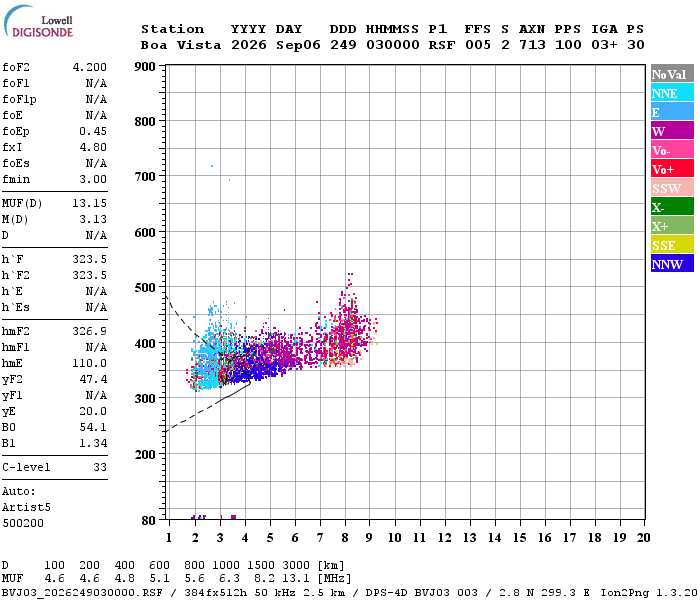Viewport: 700px width, 600px height.
Task: Click the Boa Vista station name
Action: coord(181,45)
